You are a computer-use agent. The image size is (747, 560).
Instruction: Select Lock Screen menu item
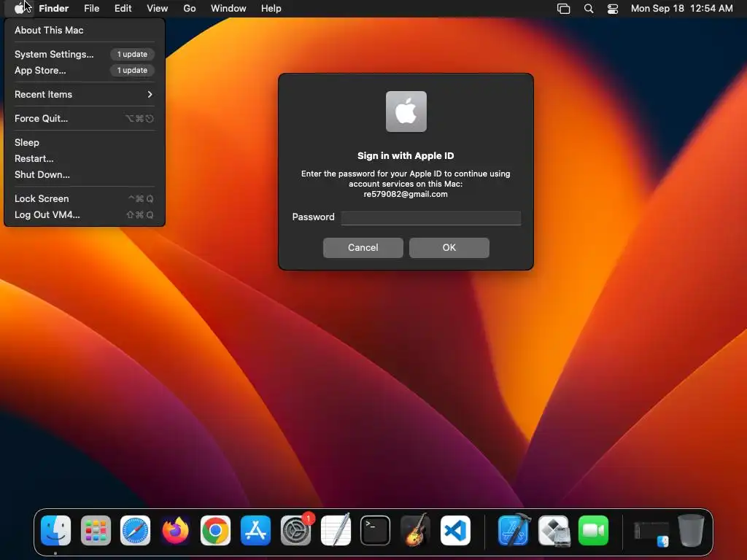[x=85, y=198]
